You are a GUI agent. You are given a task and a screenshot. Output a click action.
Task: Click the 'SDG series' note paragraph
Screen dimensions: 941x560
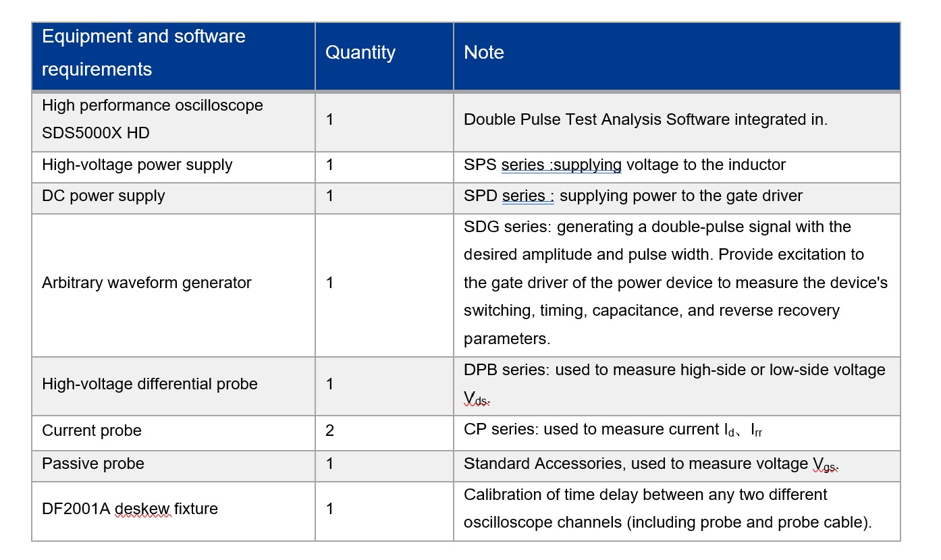tap(675, 283)
